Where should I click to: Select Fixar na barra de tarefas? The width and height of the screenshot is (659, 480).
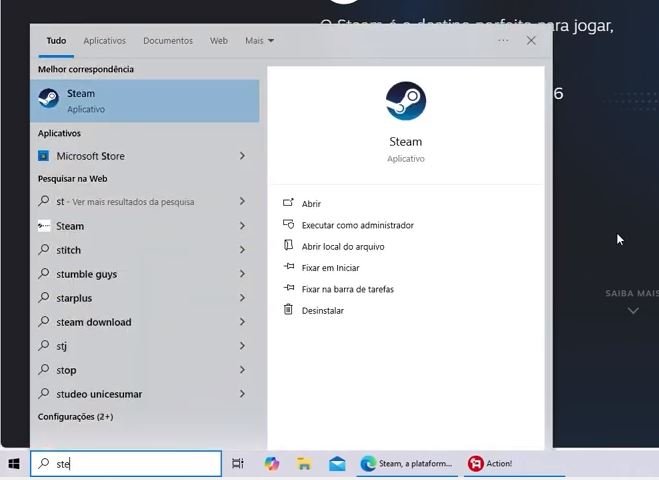click(348, 289)
